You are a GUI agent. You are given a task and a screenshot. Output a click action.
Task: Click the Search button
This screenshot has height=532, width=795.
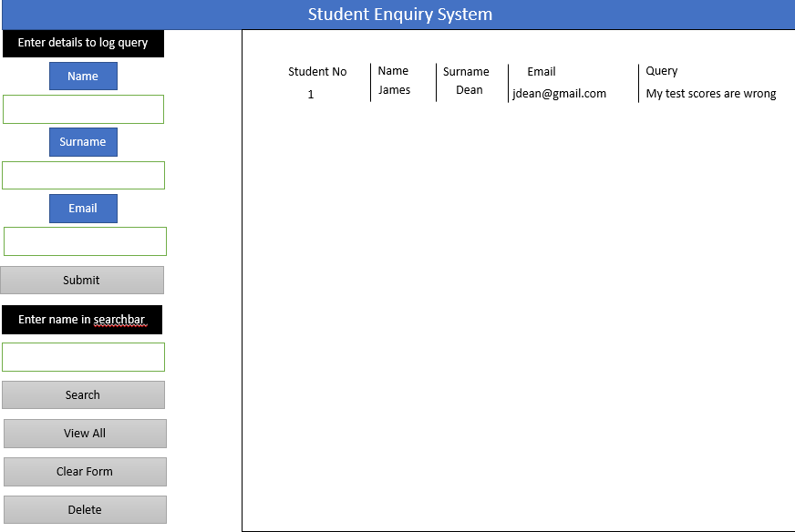coord(83,394)
